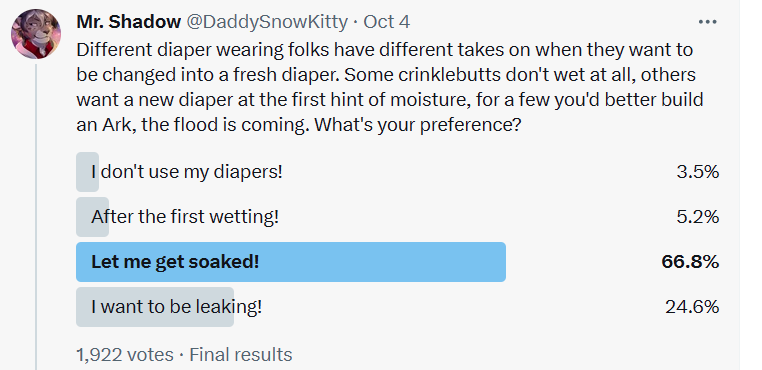Click the 66.8% winning result percentage
762x370 pixels.
click(690, 262)
